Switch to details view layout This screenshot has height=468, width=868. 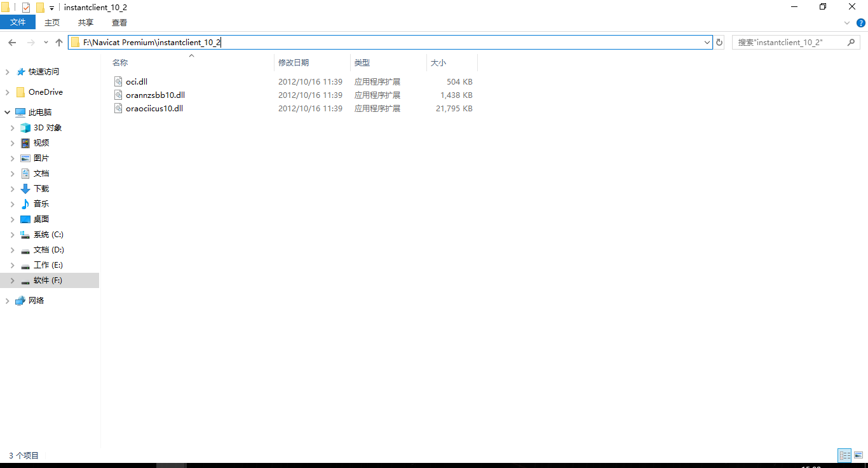click(x=844, y=455)
